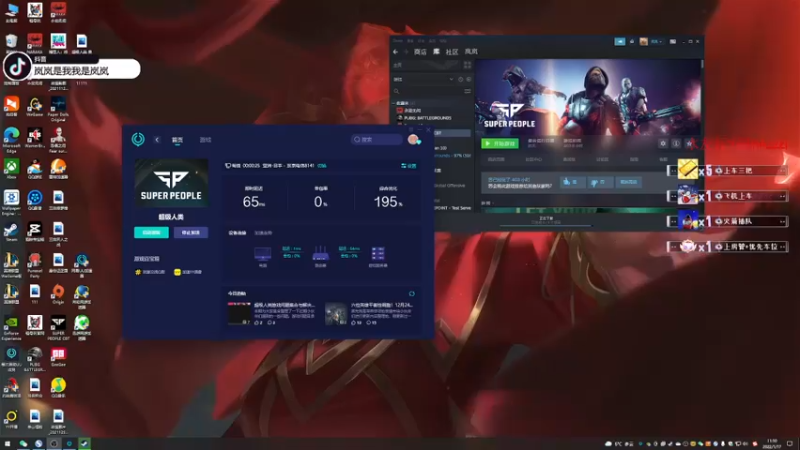Open GeForce Experience desktop icon
800x450 pixels.
[11, 327]
